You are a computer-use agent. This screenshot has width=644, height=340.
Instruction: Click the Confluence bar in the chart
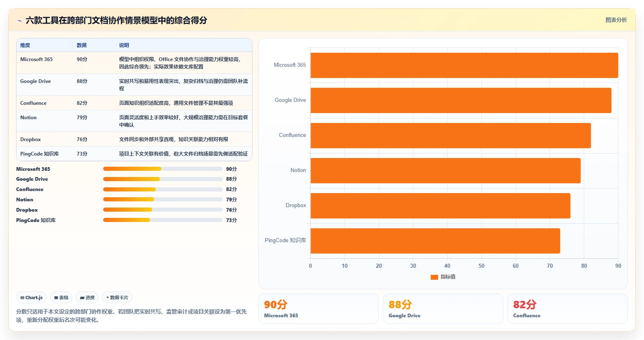coord(451,135)
